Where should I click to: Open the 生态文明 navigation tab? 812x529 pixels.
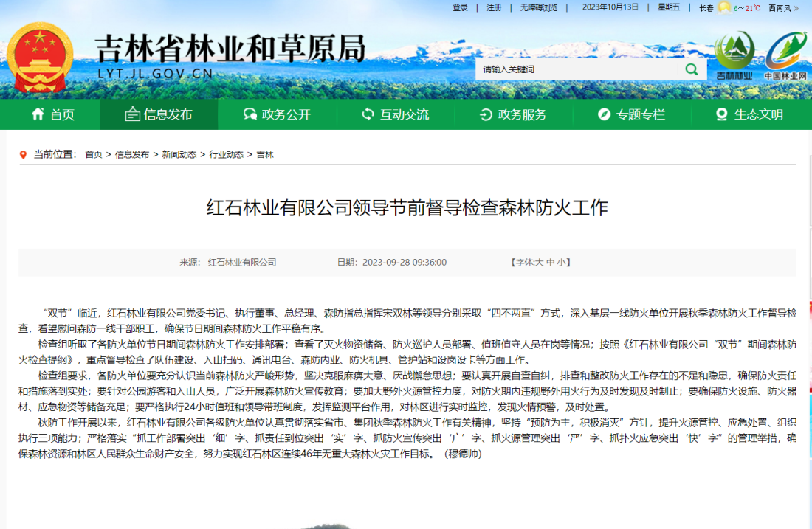point(749,114)
